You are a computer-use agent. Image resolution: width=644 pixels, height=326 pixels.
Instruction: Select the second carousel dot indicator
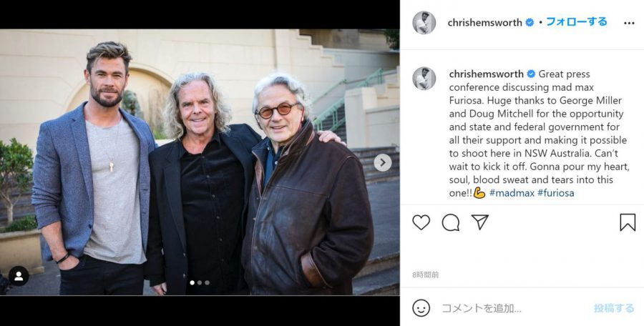[200, 282]
